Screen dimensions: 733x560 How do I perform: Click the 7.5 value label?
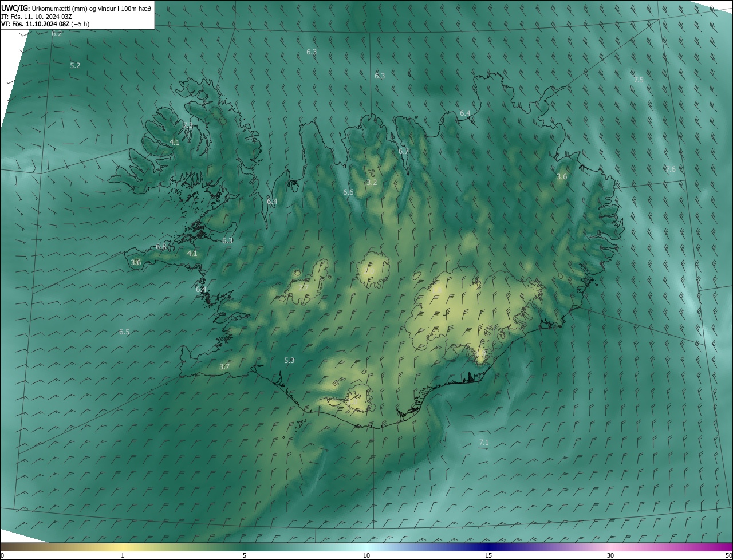tap(639, 80)
